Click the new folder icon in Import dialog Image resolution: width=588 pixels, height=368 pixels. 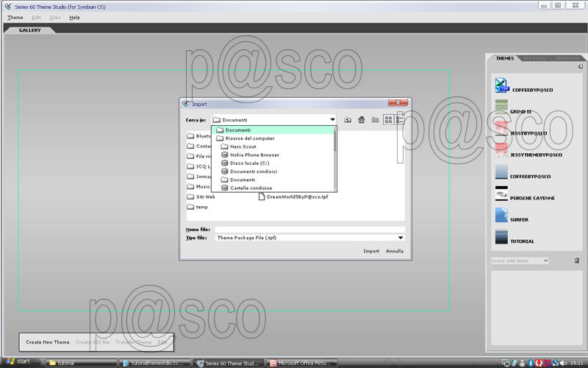[375, 120]
